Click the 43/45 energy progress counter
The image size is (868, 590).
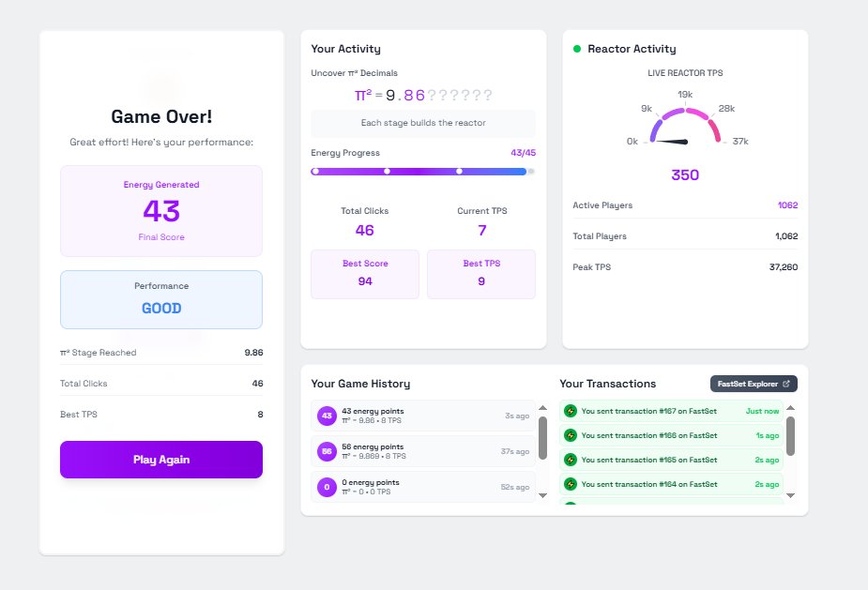[x=523, y=152]
